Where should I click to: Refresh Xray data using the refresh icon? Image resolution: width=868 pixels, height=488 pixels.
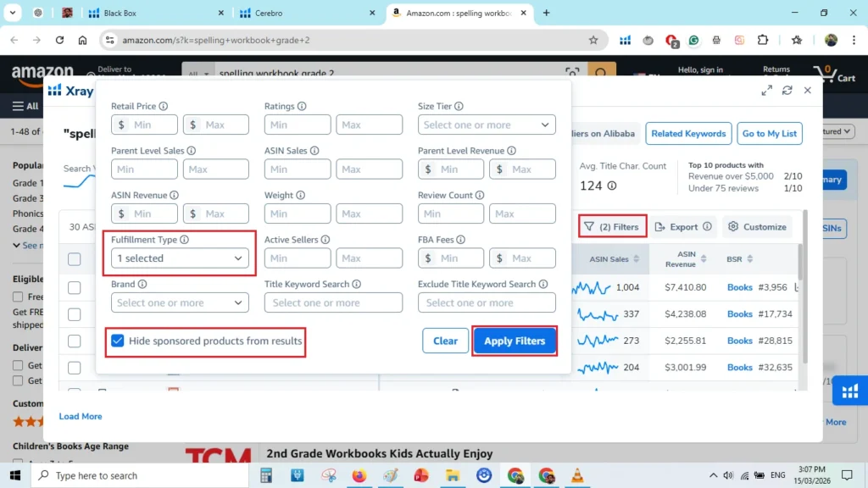point(787,89)
